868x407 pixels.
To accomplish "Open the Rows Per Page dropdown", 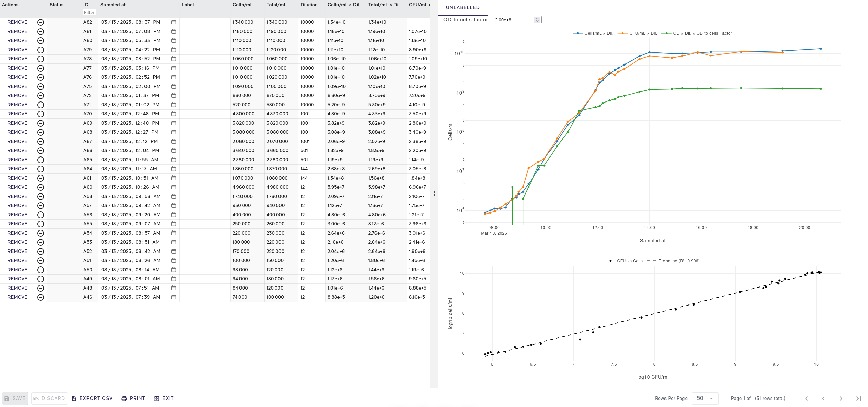I will pyautogui.click(x=705, y=399).
